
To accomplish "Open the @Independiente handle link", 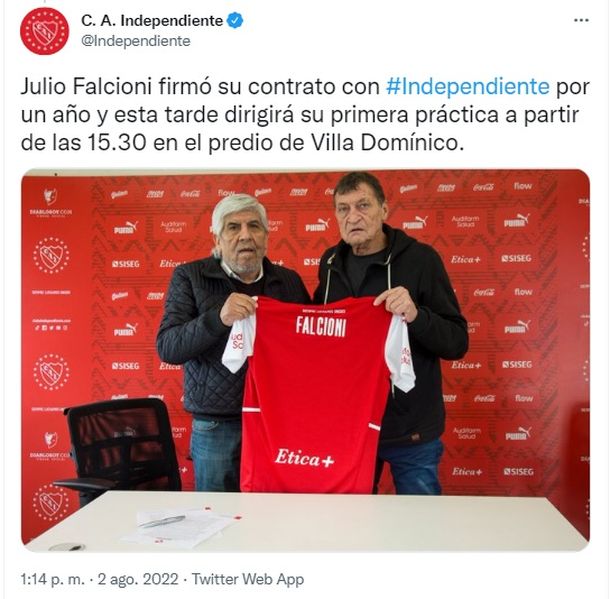I will coord(136,41).
